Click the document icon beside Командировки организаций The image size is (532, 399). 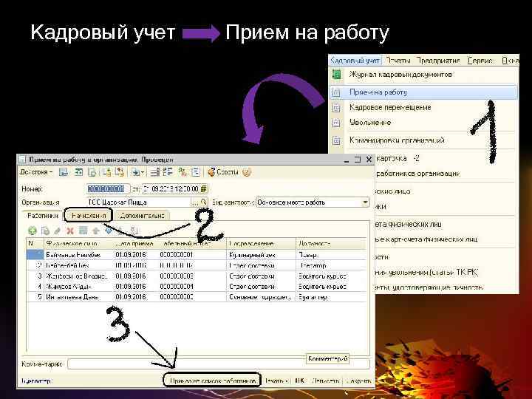(336, 140)
